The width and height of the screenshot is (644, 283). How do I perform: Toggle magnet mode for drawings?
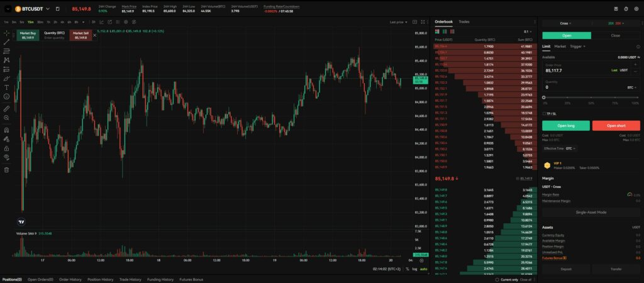click(6, 130)
